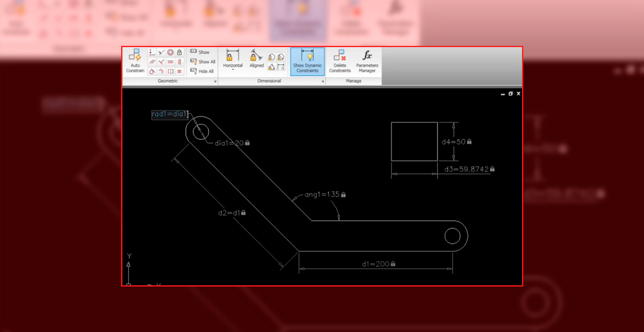Select the Equal constraint icon
This screenshot has width=644, height=332.
tap(180, 72)
